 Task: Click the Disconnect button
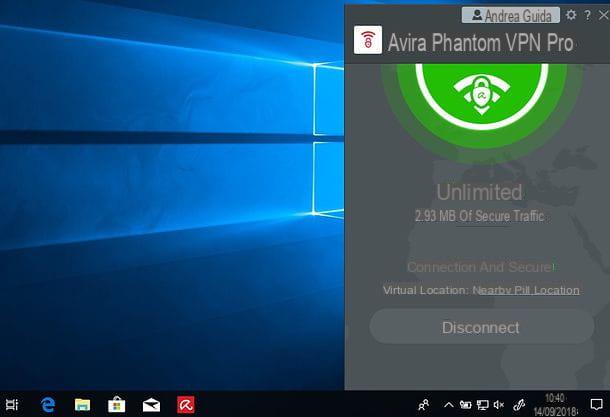pos(482,327)
